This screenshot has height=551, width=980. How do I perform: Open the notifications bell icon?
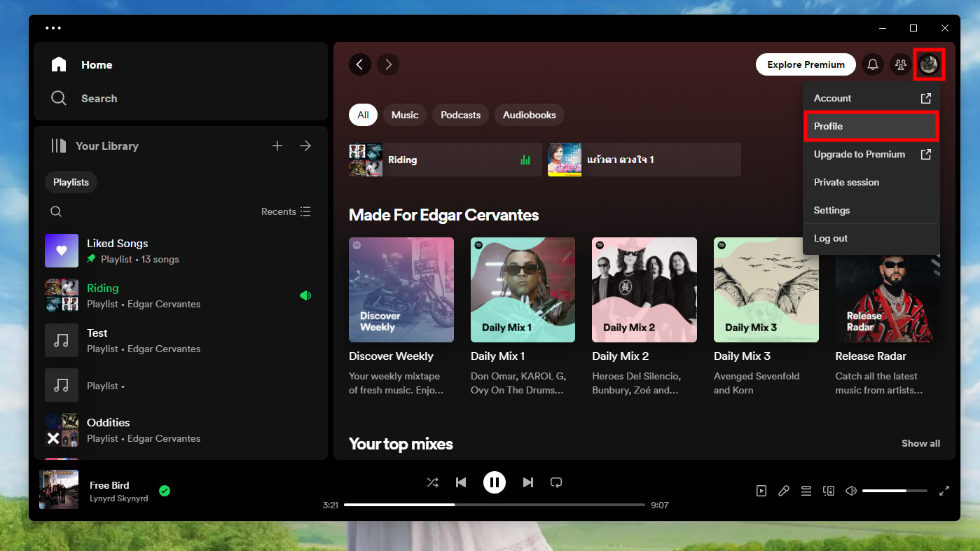tap(873, 64)
